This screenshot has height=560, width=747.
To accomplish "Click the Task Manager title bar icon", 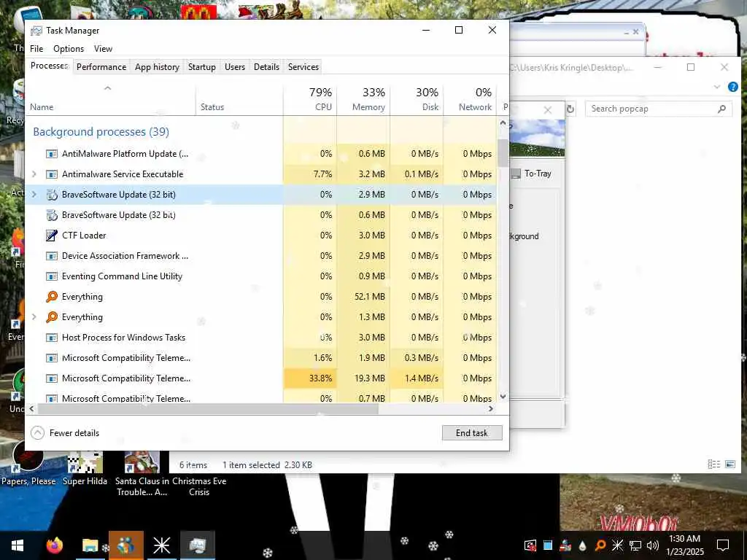I will point(36,31).
